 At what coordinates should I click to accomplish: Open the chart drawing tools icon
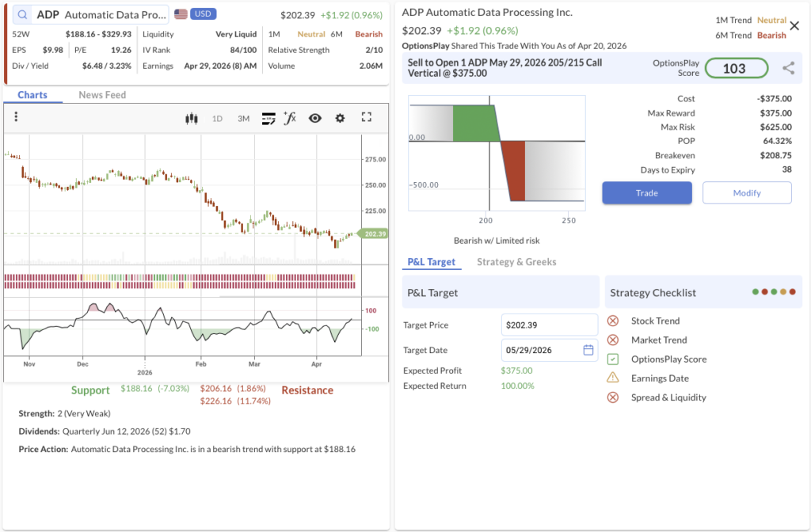click(x=268, y=118)
